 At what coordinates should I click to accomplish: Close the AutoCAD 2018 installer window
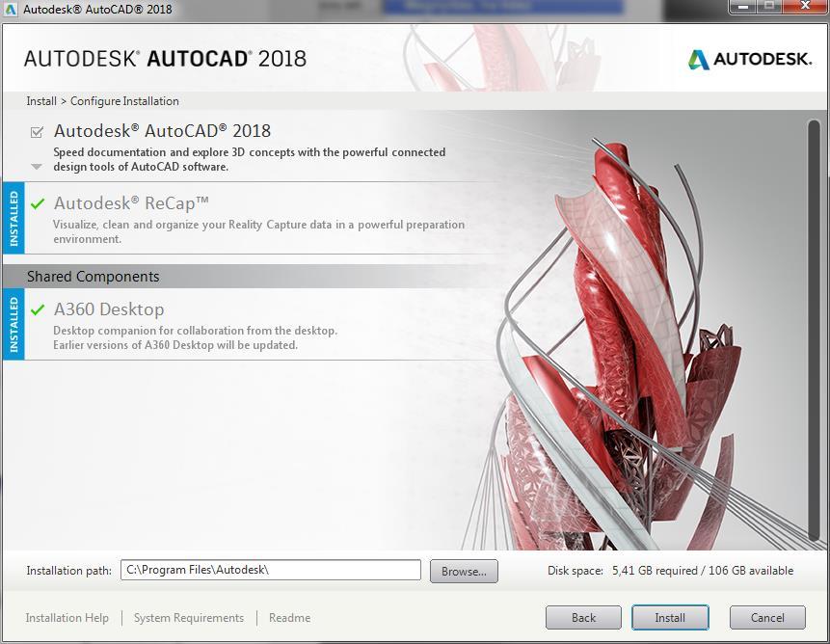coord(805,7)
